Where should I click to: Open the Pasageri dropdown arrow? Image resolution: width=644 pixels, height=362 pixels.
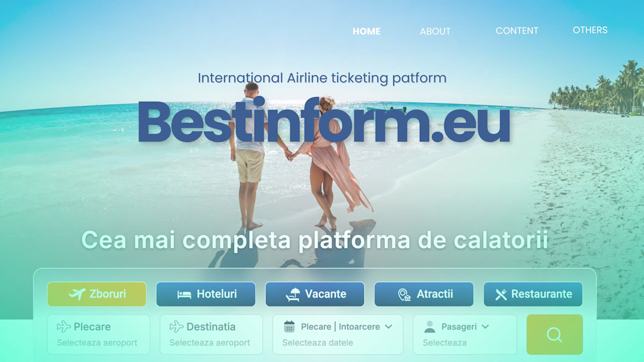[x=485, y=327]
